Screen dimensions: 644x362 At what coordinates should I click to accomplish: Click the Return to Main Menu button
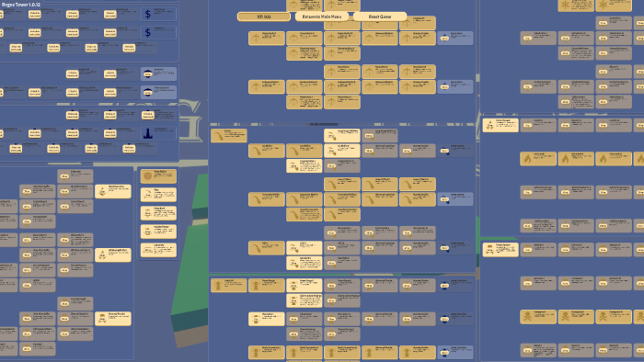[x=322, y=17]
